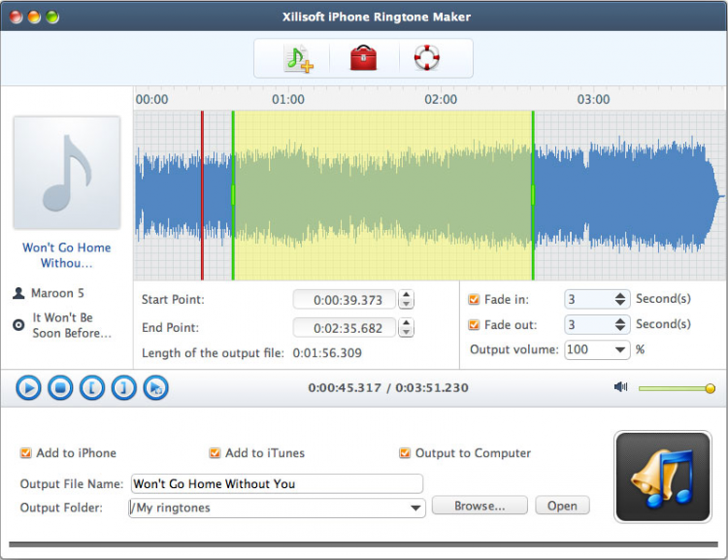Image resolution: width=728 pixels, height=560 pixels.
Task: Click the 01:00 mark on timeline ruler
Action: click(x=288, y=99)
